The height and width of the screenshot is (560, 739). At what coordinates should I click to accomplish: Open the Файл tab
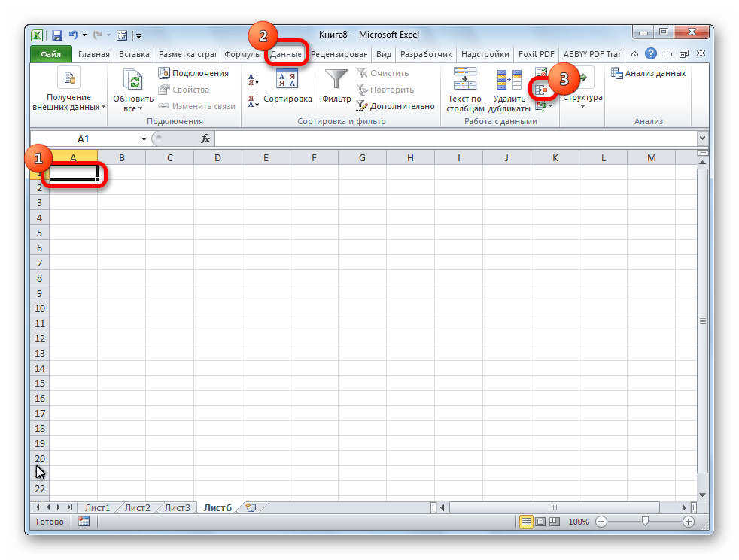click(51, 54)
